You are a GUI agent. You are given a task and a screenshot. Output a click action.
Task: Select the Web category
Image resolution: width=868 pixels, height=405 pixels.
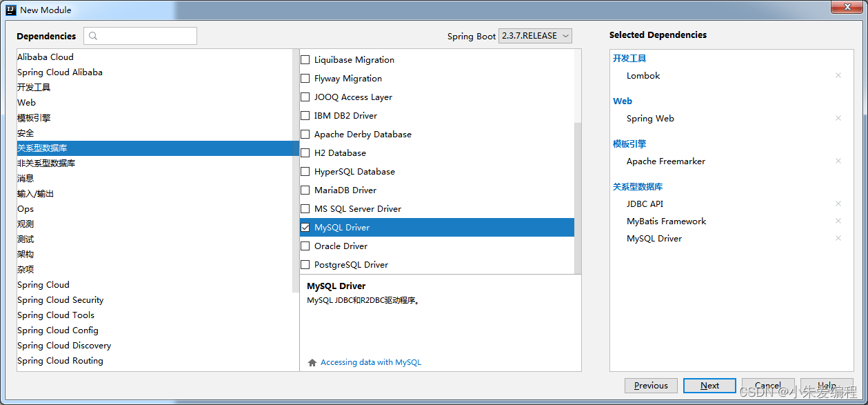(x=26, y=102)
